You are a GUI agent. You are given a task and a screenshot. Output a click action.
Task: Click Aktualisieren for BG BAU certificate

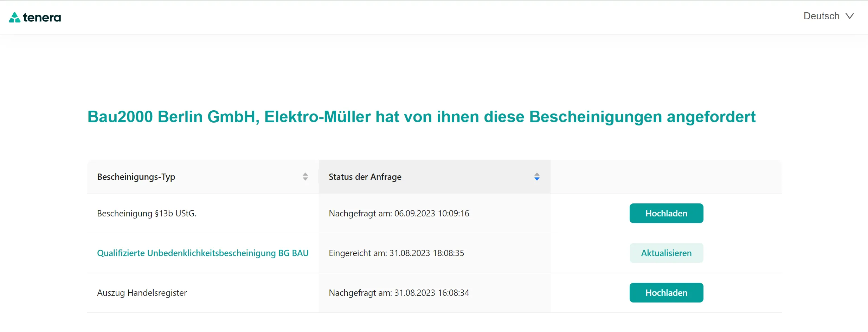pos(666,253)
